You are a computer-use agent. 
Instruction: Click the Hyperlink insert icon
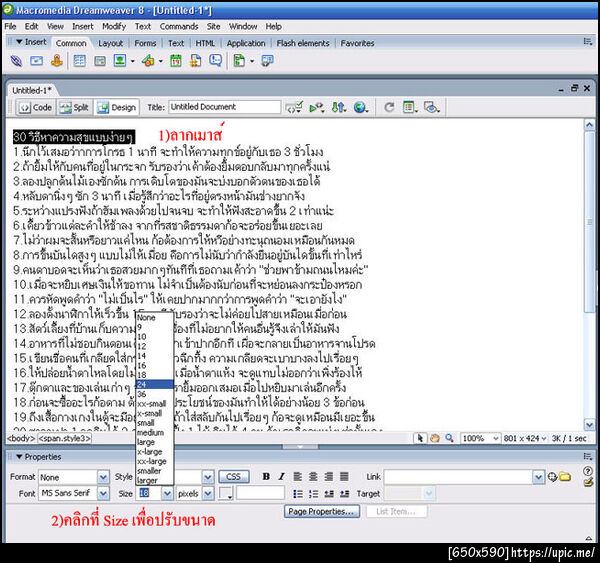point(16,61)
